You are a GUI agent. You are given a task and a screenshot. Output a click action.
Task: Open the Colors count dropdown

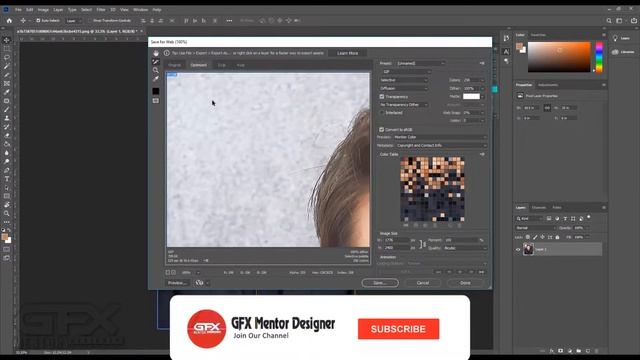(x=473, y=80)
